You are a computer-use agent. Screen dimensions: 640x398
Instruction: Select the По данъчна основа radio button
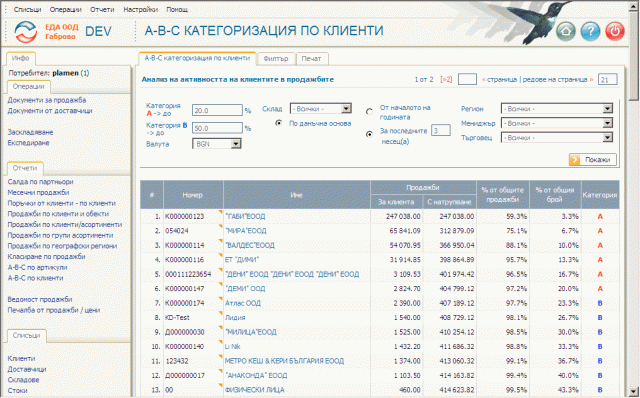[278, 123]
